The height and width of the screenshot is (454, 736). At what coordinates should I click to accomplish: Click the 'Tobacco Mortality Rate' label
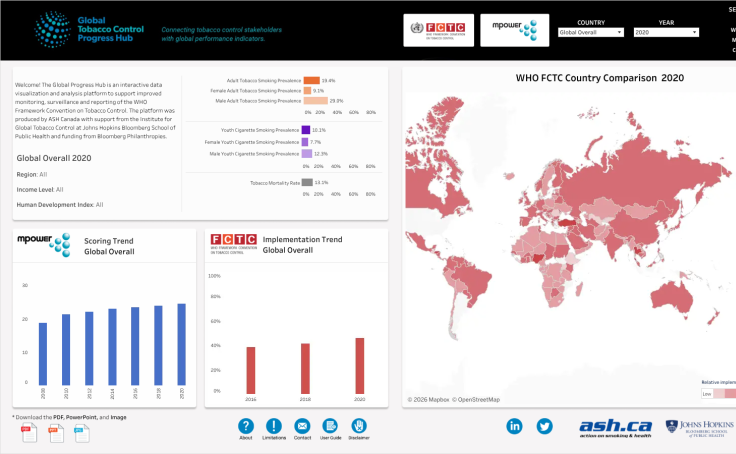[x=275, y=183]
